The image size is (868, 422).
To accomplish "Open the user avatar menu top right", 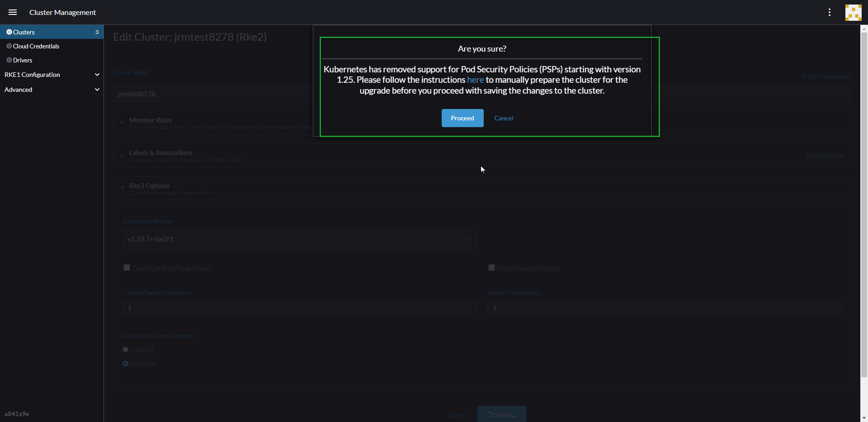I will coord(853,12).
